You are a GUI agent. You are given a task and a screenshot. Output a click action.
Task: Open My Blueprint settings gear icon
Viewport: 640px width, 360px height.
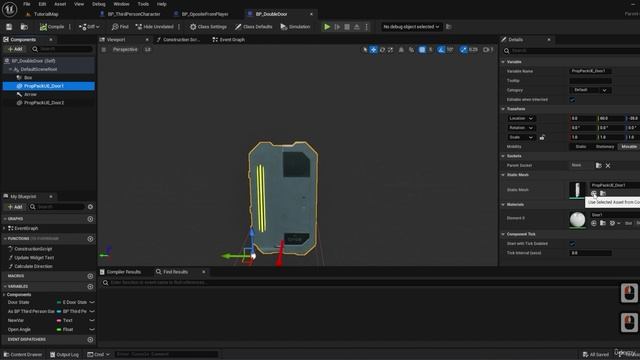tap(90, 207)
